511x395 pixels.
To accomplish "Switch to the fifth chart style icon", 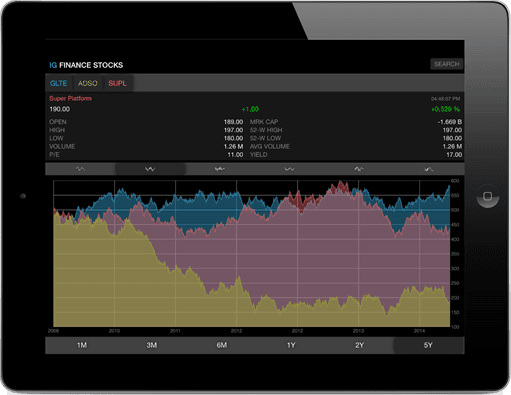I will (x=359, y=169).
